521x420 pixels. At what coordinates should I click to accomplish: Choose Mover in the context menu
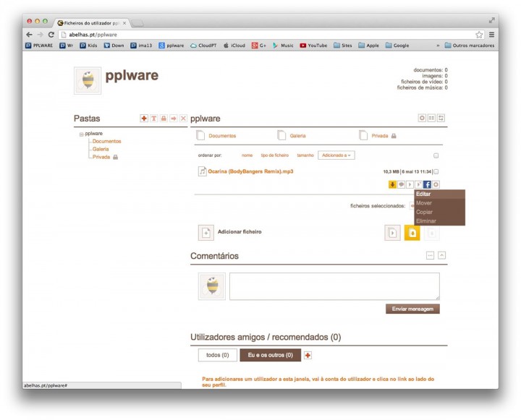pos(440,203)
